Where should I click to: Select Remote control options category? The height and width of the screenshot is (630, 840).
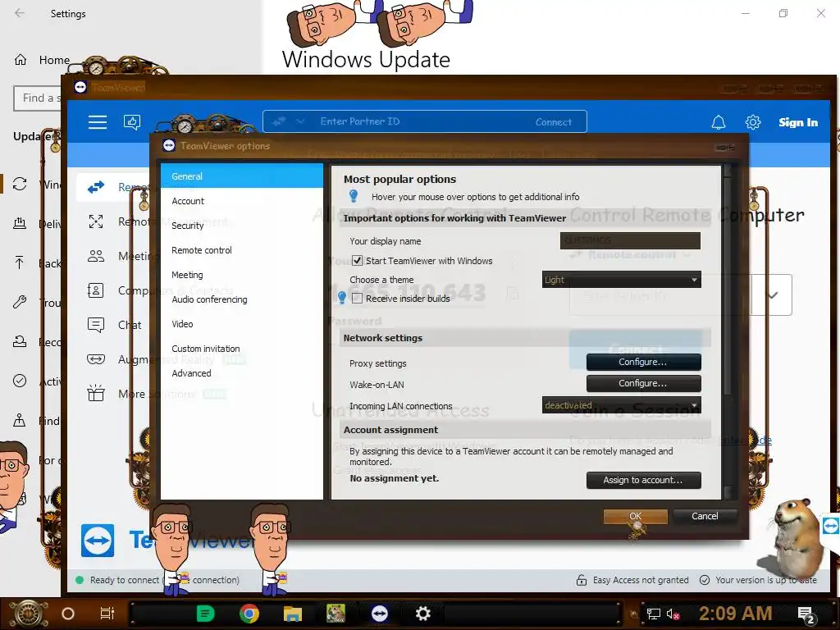tap(242, 250)
